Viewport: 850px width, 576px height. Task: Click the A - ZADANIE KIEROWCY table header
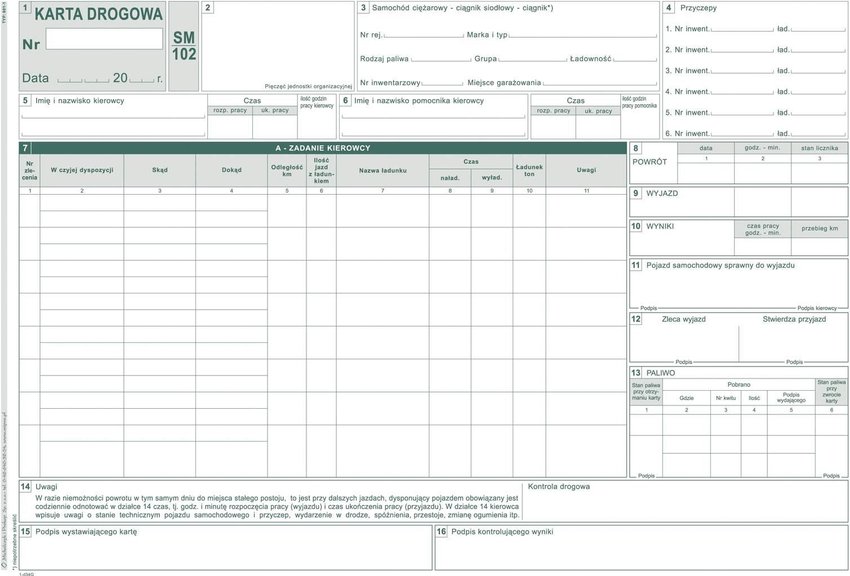point(323,148)
